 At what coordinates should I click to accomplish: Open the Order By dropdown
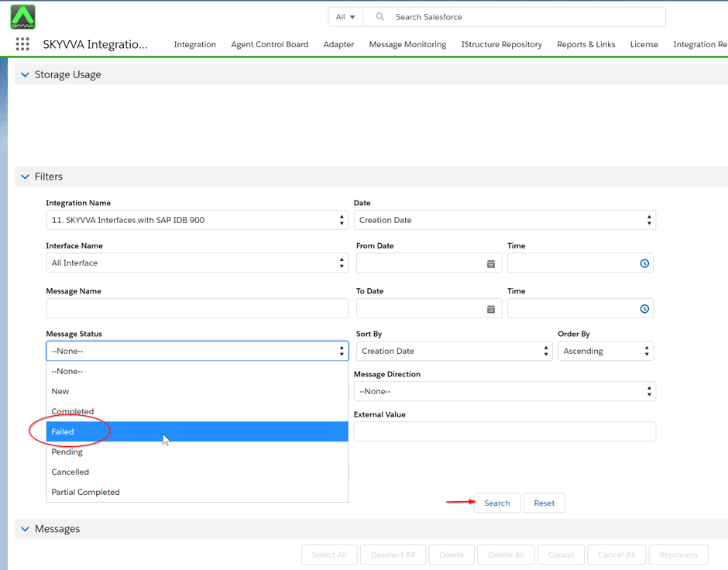[605, 352]
